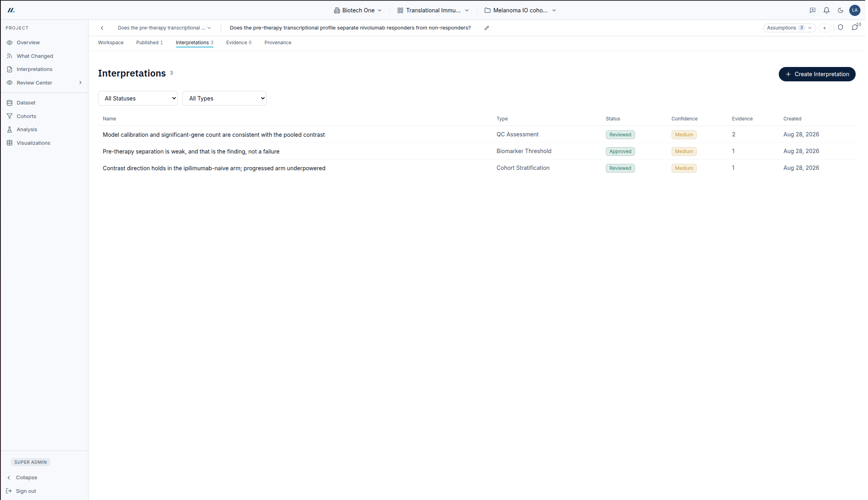Open 'Model calibration and significant-gene count' interpretation
This screenshot has height=500, width=868.
[x=214, y=135]
